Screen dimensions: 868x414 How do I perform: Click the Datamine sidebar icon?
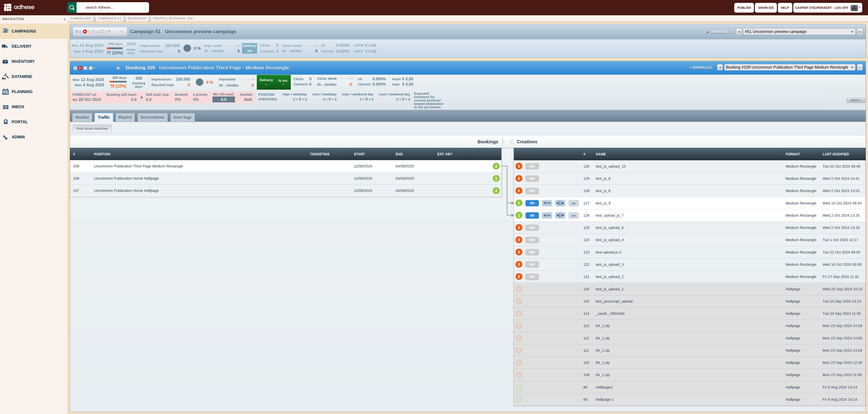5,77
